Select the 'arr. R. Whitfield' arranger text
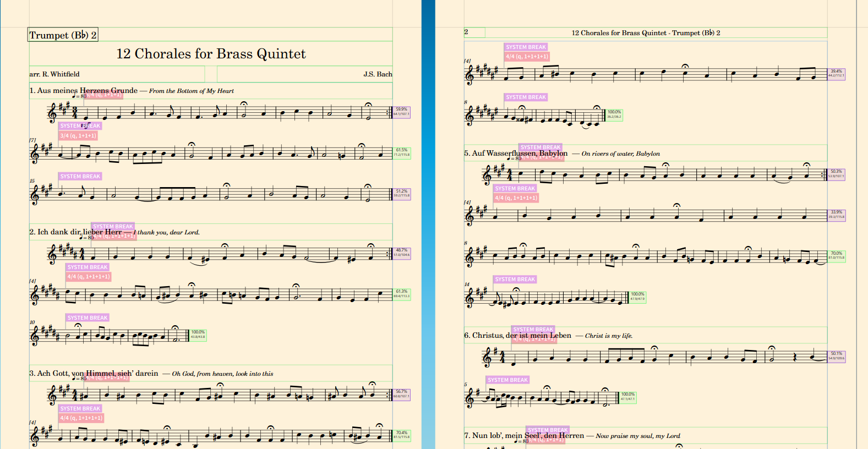 pos(54,74)
